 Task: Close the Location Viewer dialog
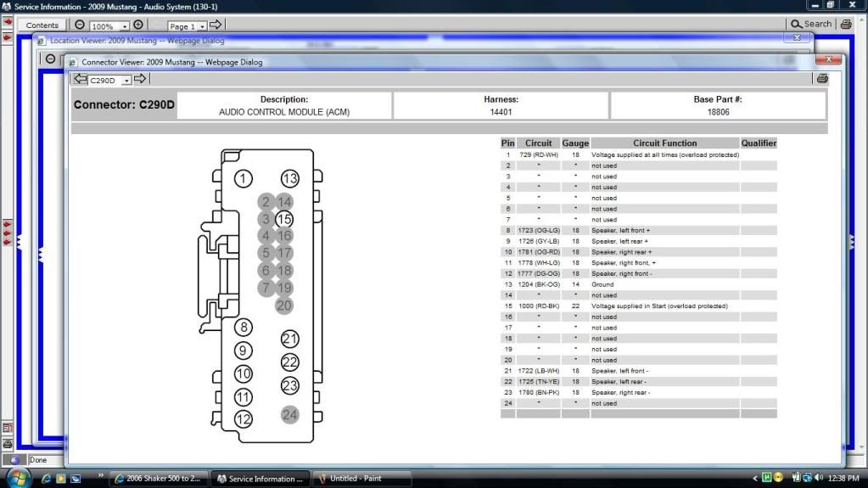point(796,38)
